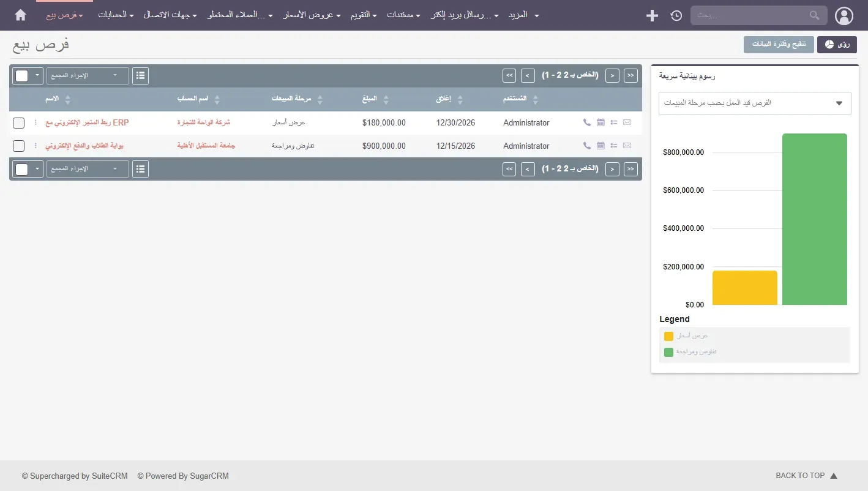
Task: Click the $180,000.00 amount cell
Action: click(x=384, y=122)
